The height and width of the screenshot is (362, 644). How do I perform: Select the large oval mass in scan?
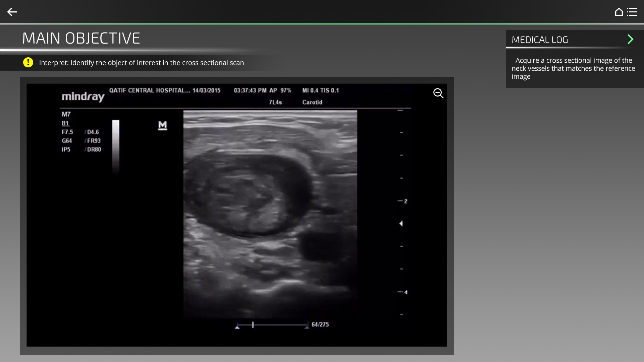click(248, 194)
